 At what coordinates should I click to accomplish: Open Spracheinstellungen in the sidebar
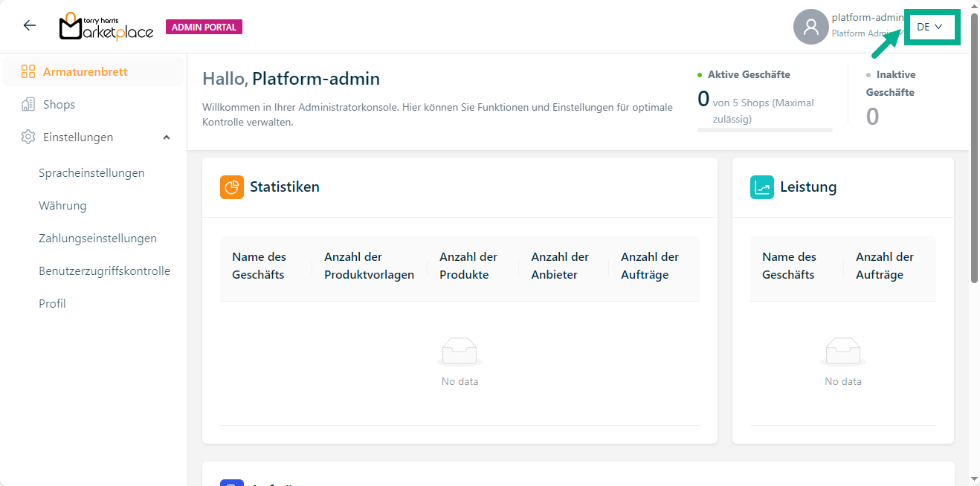coord(91,173)
